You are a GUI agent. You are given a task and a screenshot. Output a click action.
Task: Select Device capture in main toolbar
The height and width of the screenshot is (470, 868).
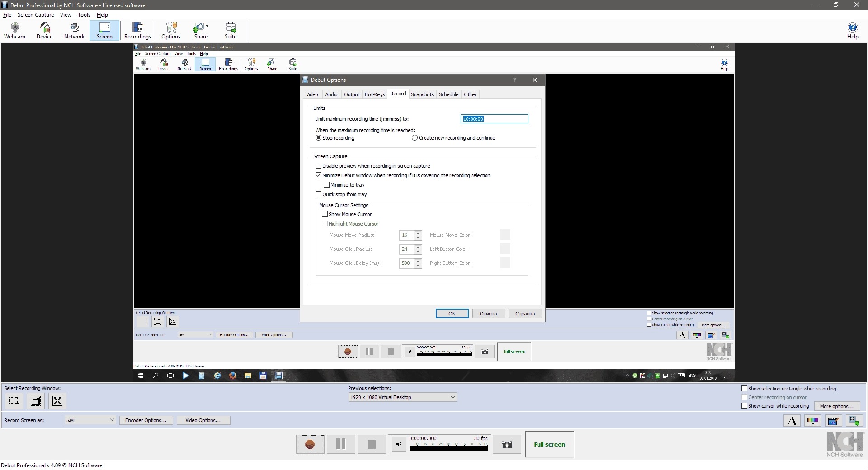[x=45, y=31]
